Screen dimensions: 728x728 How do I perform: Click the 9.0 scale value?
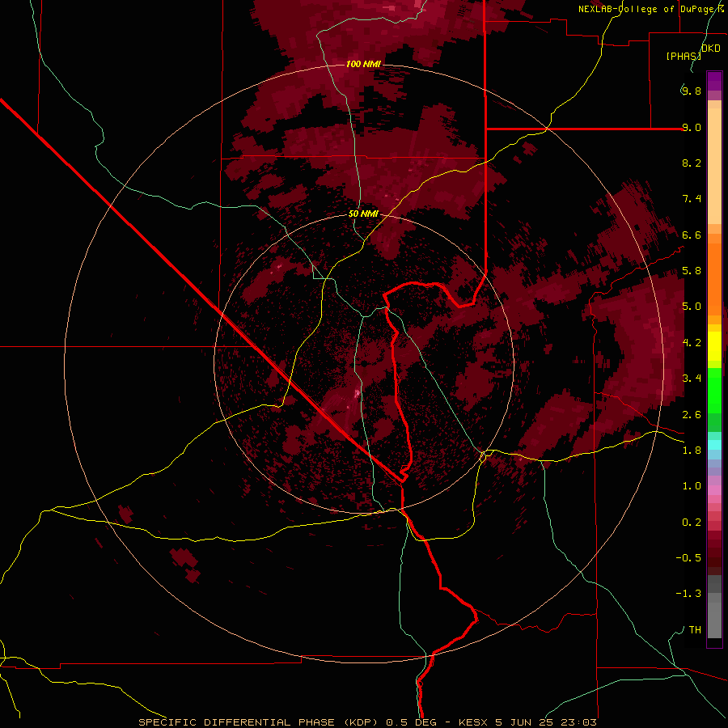click(x=692, y=127)
